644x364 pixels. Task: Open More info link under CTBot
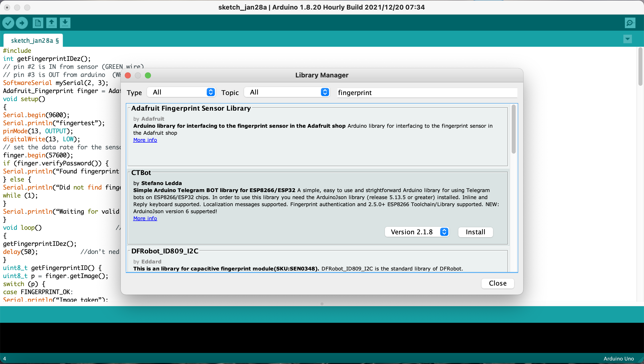[145, 218]
